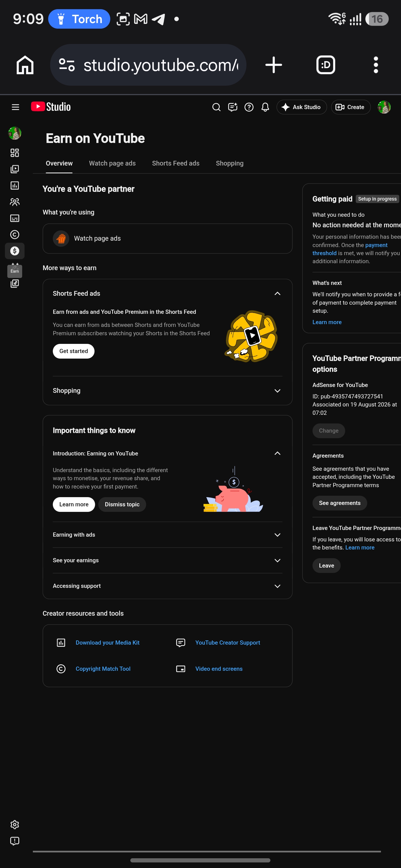Screen dimensions: 401x868
Task: Open the payment threshold link
Action: (x=350, y=249)
